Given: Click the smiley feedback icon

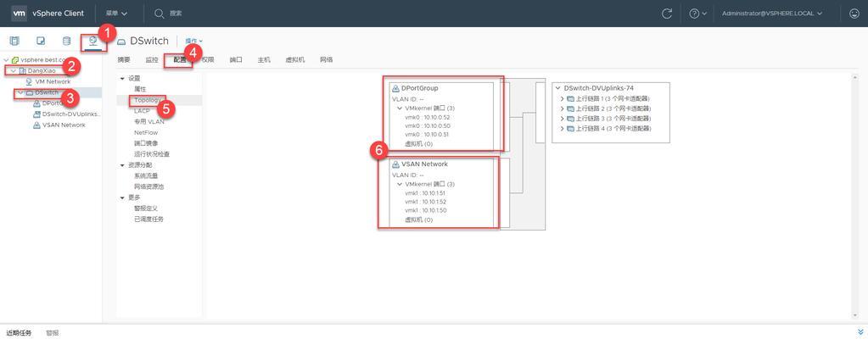Looking at the screenshot, I should tap(854, 14).
